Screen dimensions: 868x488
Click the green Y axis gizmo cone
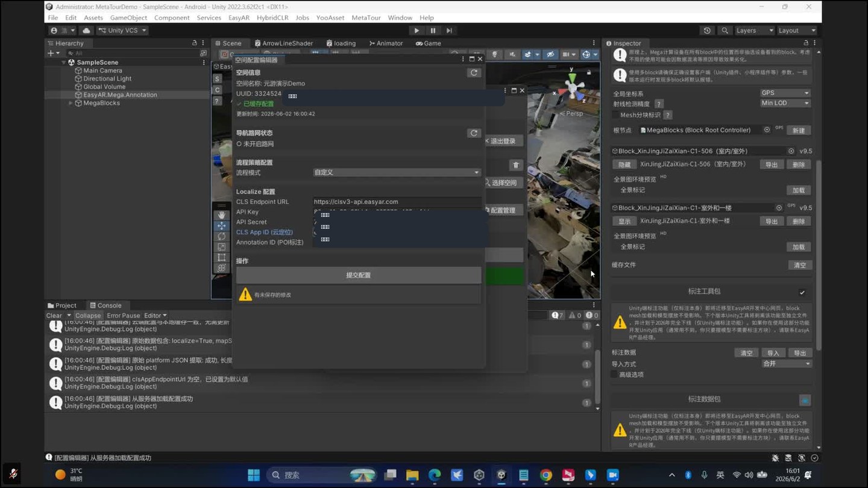coord(571,78)
